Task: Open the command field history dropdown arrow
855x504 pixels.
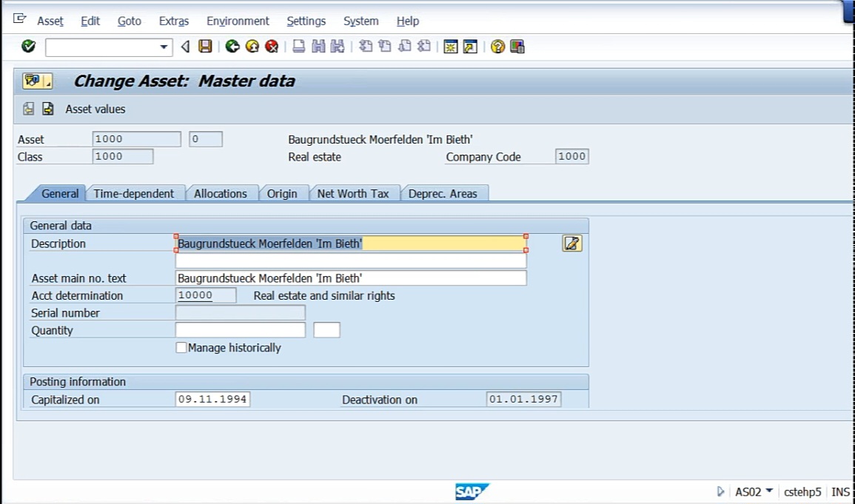Action: (163, 47)
